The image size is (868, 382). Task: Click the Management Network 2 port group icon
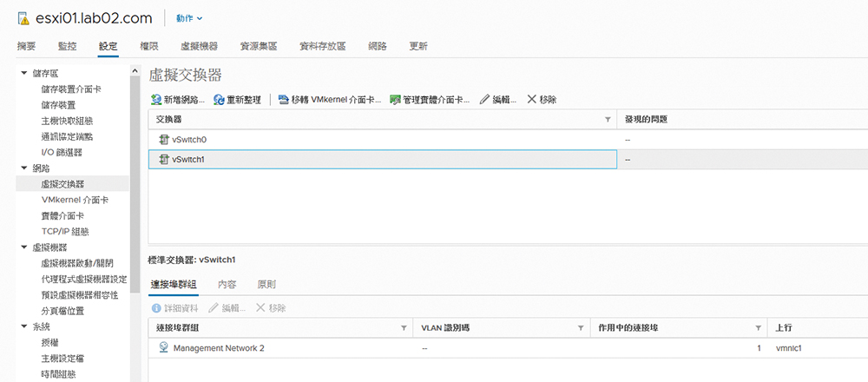[x=163, y=347]
